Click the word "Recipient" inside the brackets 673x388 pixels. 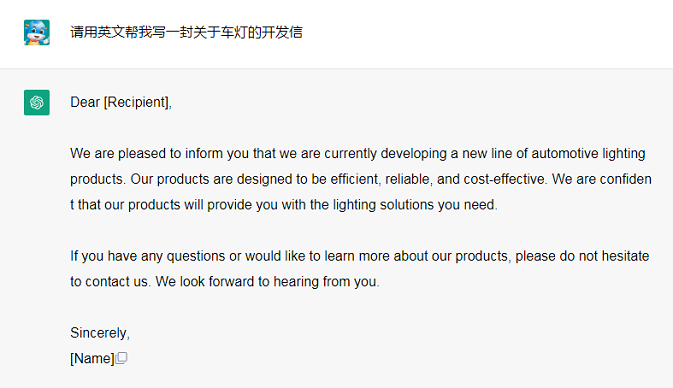point(136,102)
